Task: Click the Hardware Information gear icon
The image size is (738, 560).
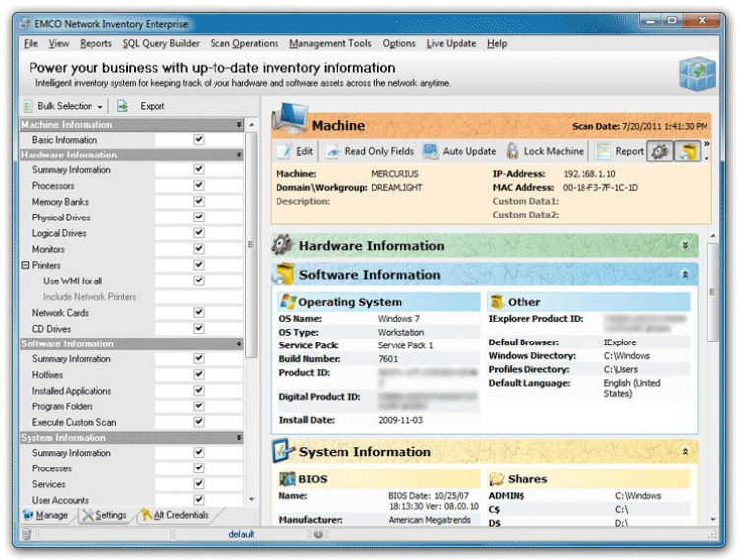Action: pyautogui.click(x=282, y=245)
